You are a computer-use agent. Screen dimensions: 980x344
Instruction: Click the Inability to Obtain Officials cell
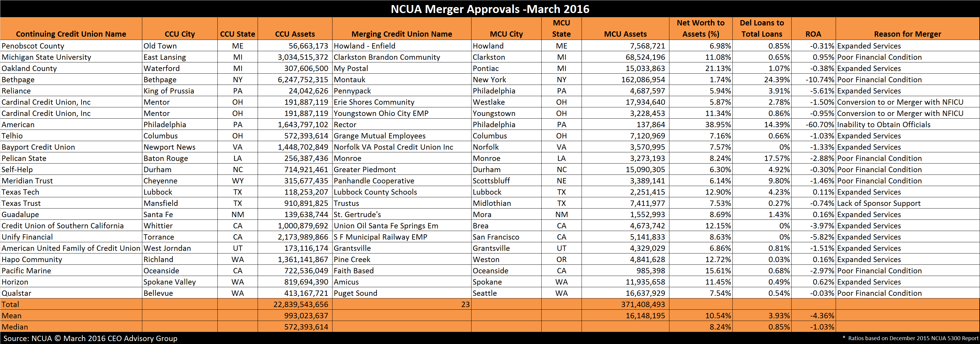click(907, 125)
